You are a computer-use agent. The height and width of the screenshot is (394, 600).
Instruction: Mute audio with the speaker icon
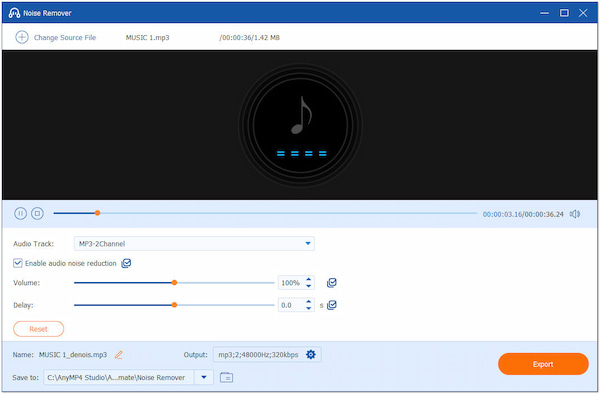click(575, 214)
